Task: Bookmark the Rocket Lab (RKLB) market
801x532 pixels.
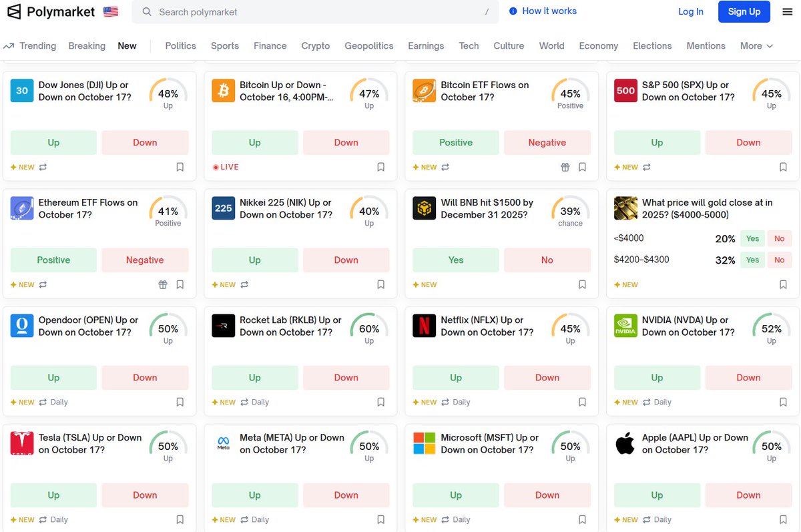Action: tap(380, 402)
